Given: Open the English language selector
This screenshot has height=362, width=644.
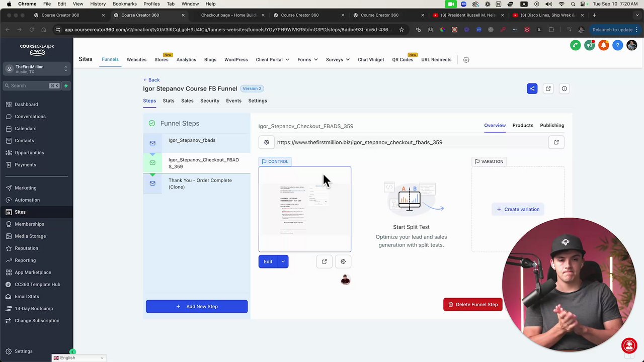Looking at the screenshot, I should pyautogui.click(x=78, y=358).
